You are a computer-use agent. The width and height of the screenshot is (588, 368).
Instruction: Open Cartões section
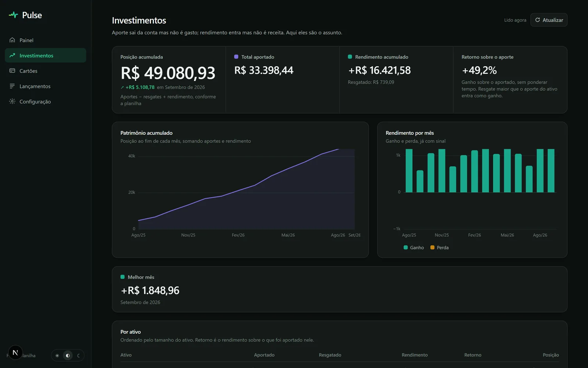pos(46,71)
